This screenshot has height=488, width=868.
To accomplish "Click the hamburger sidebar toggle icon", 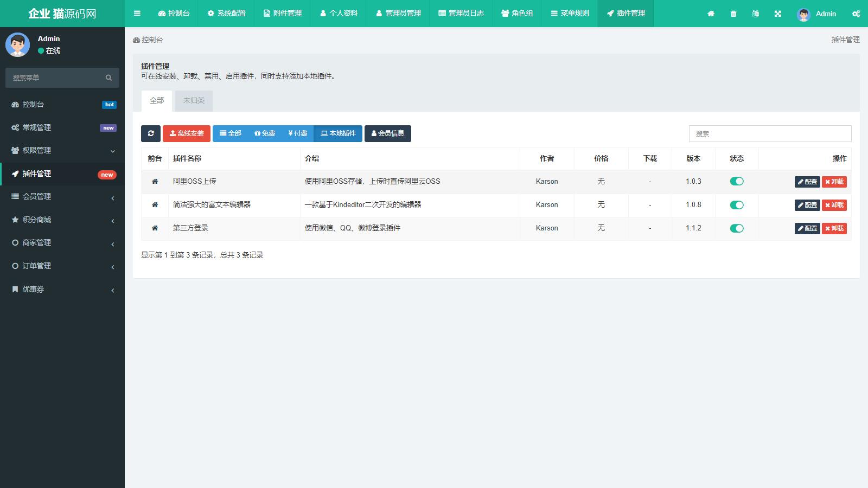I will (x=137, y=14).
